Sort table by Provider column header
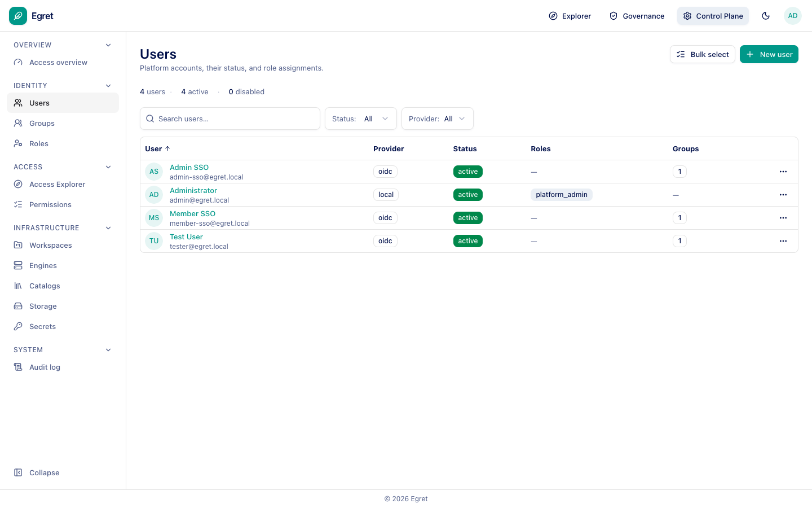The image size is (812, 508). coord(389,148)
